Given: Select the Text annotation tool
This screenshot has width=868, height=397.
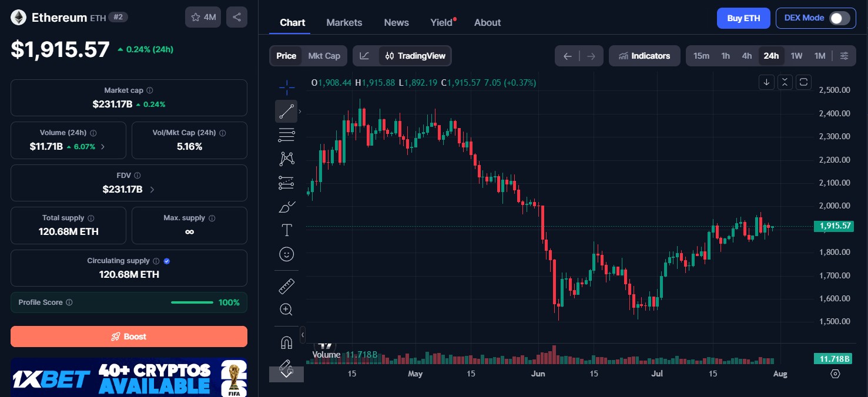Looking at the screenshot, I should tap(286, 230).
